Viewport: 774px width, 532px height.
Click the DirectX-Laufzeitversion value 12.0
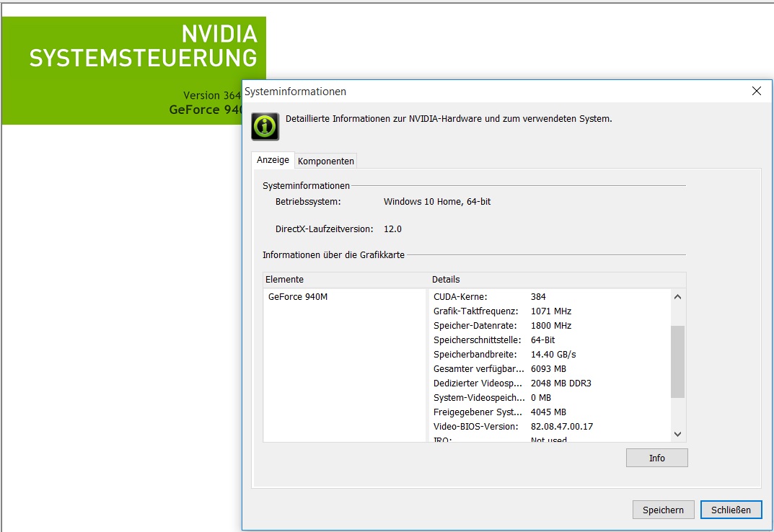point(392,229)
